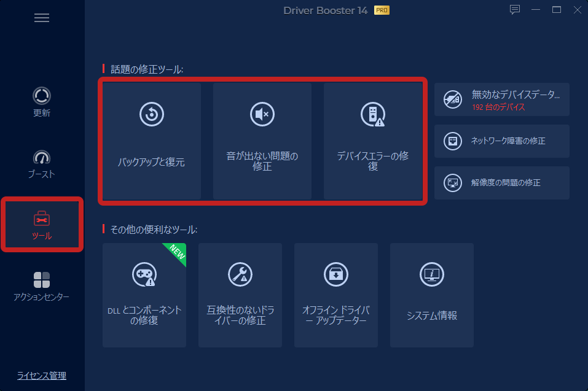Open 無効なデバイスデータ tool
This screenshot has height=391, width=588.
point(502,99)
